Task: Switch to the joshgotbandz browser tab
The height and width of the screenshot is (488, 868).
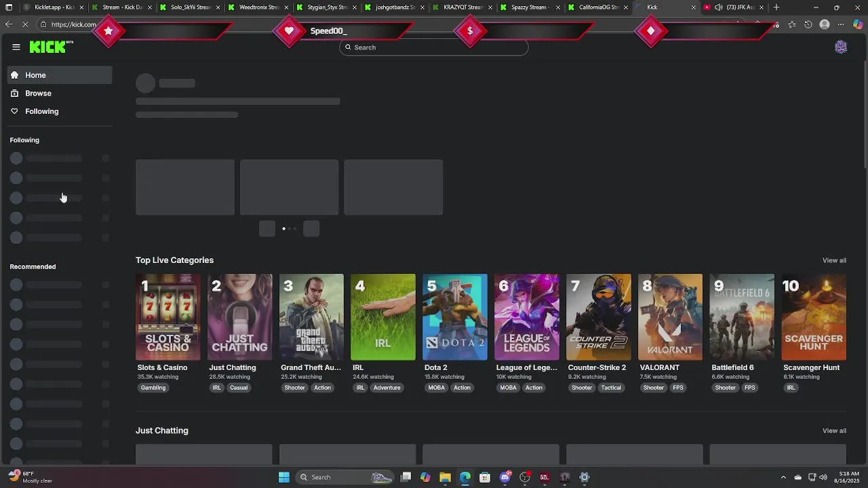Action: 393,7
